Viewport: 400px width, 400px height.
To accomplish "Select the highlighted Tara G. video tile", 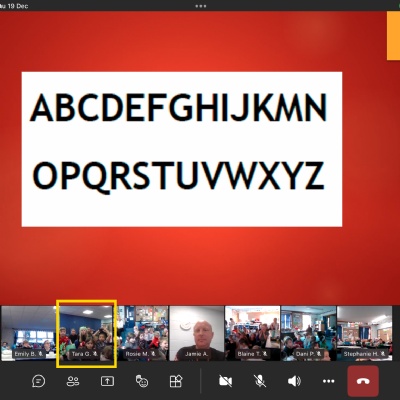I will pos(86,334).
